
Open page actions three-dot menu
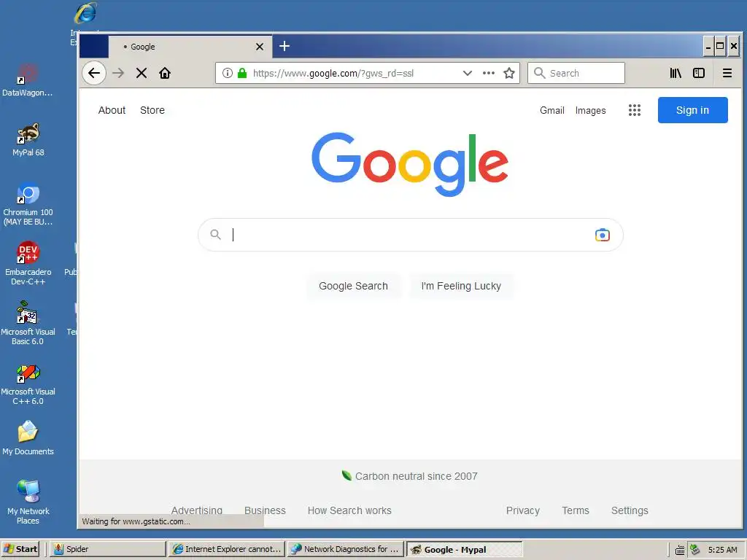(x=488, y=73)
